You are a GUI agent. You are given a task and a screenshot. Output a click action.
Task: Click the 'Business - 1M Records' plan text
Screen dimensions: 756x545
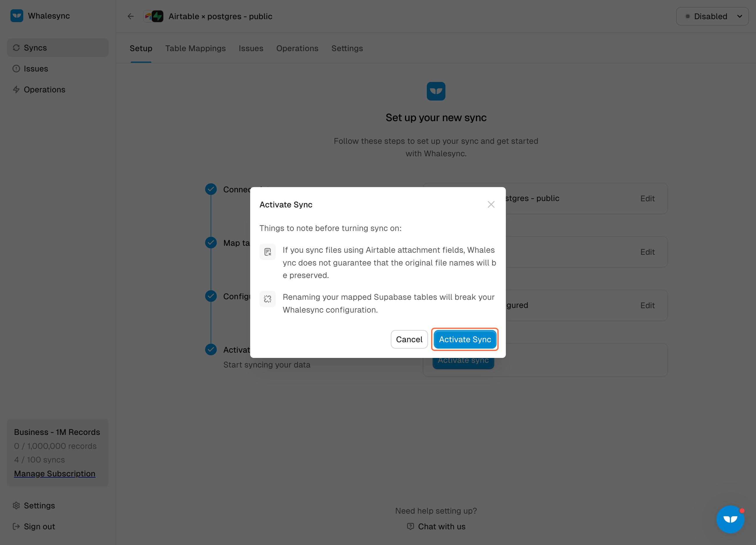pyautogui.click(x=57, y=432)
